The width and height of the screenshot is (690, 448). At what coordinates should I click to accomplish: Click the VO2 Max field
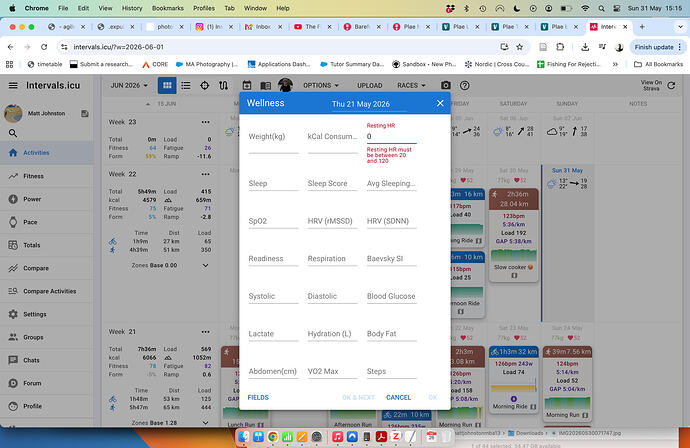tap(333, 371)
